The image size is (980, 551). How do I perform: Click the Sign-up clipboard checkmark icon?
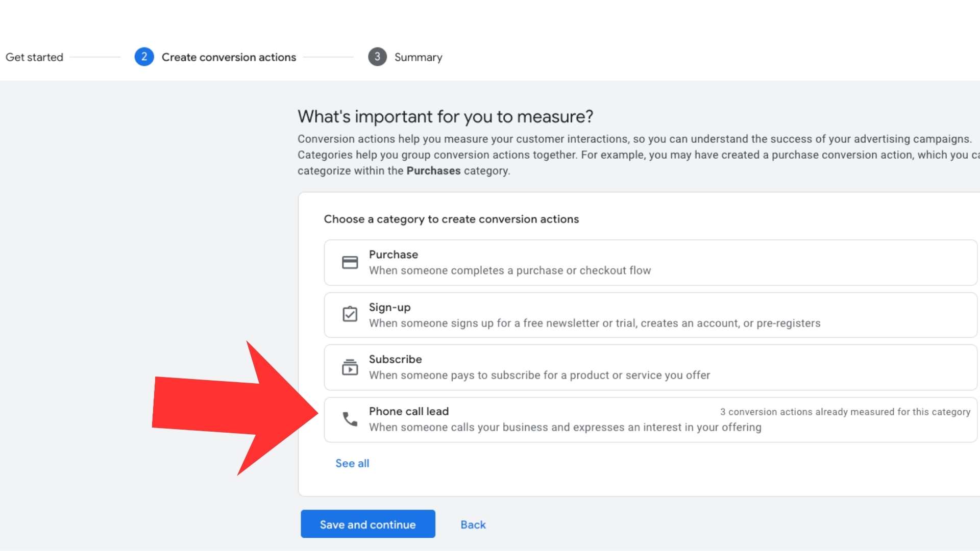tap(350, 314)
